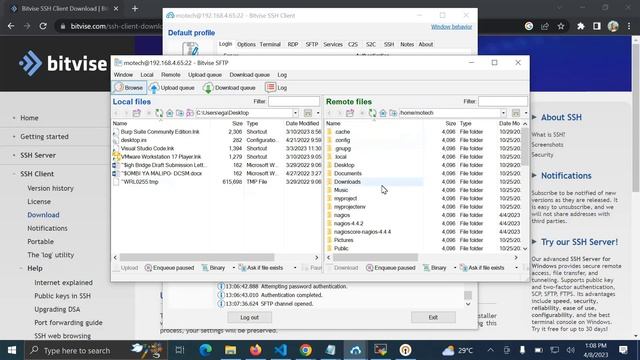
Task: Click the Local files Filter field
Action: (294, 101)
